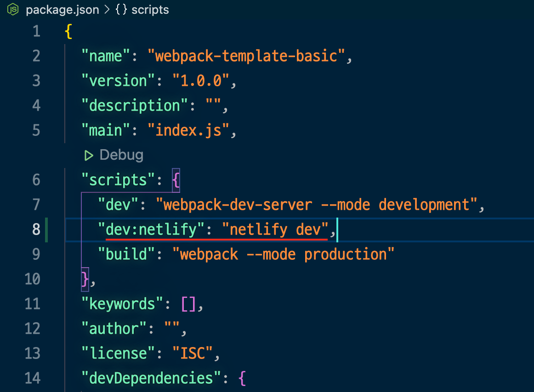The image size is (534, 392).
Task: Click the braces symbol icon before scripts
Action: (121, 9)
